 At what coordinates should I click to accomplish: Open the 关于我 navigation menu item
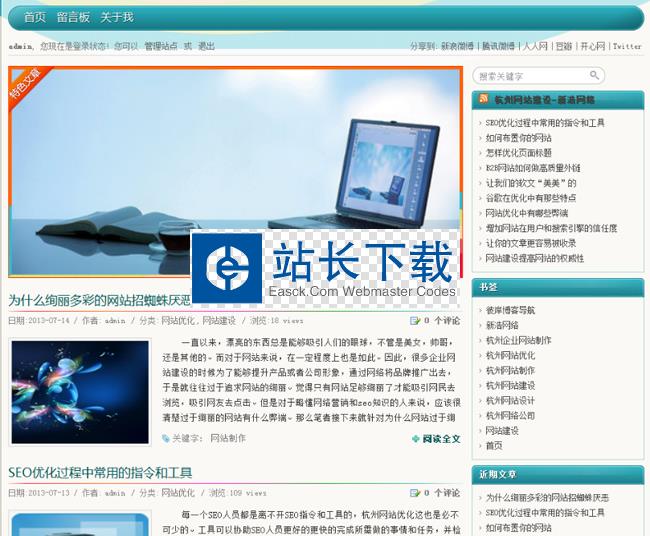[x=117, y=17]
